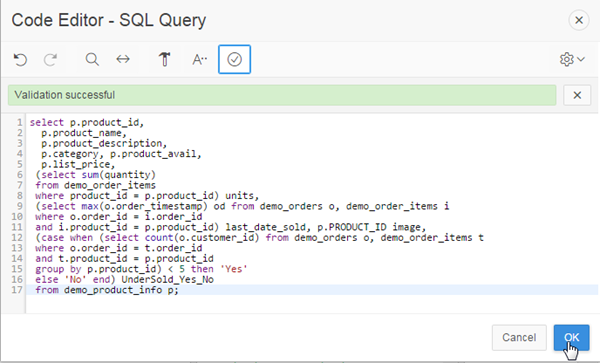Click line 15 containing "then 'Yes'"
Image resolution: width=600 pixels, height=363 pixels.
[142, 269]
